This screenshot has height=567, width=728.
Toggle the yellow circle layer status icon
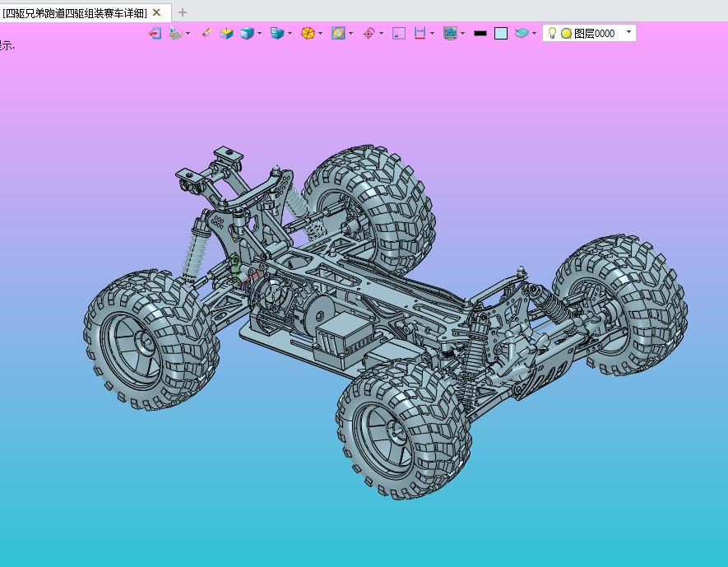pyautogui.click(x=566, y=34)
